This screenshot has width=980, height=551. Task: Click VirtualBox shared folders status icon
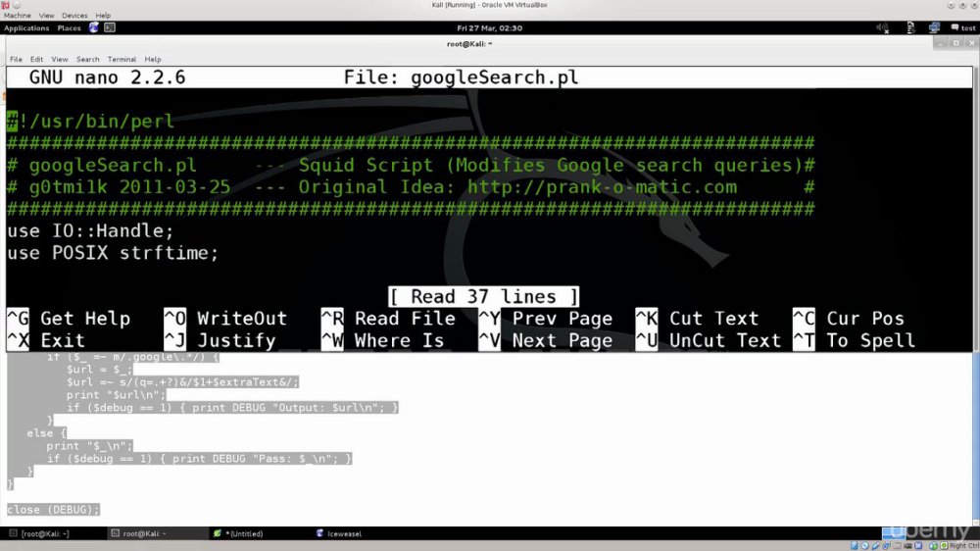coord(898,546)
